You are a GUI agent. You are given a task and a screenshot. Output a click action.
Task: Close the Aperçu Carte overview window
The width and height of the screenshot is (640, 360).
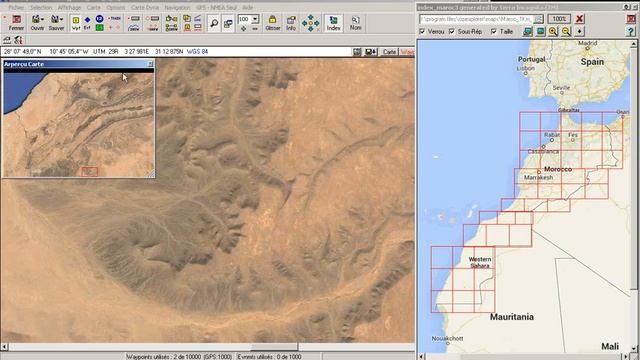[150, 64]
